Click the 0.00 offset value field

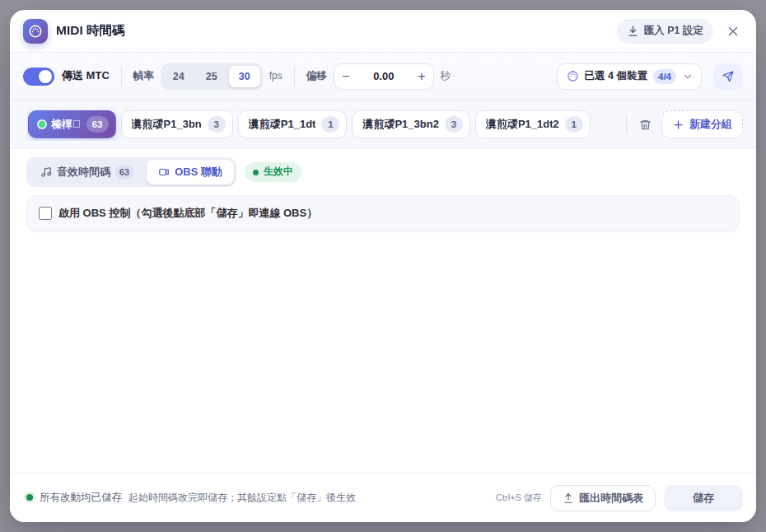(384, 77)
